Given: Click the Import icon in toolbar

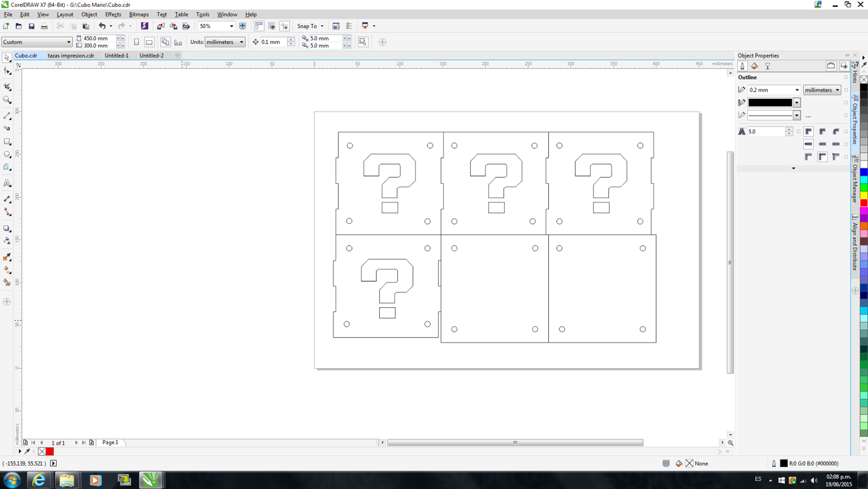Looking at the screenshot, I should click(160, 26).
